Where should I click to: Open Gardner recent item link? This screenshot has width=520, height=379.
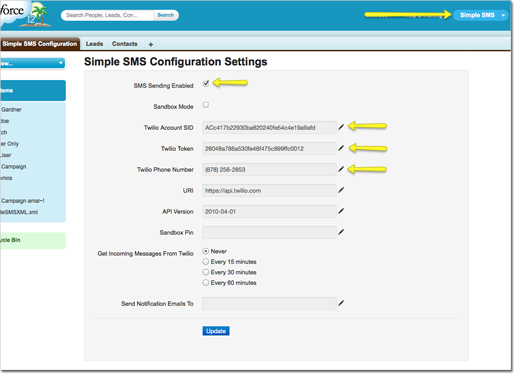11,109
